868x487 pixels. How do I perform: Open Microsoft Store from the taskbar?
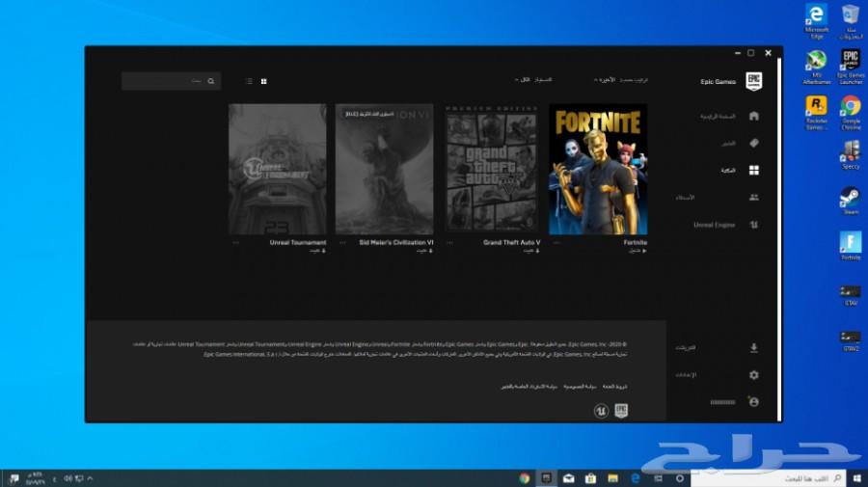pyautogui.click(x=590, y=478)
